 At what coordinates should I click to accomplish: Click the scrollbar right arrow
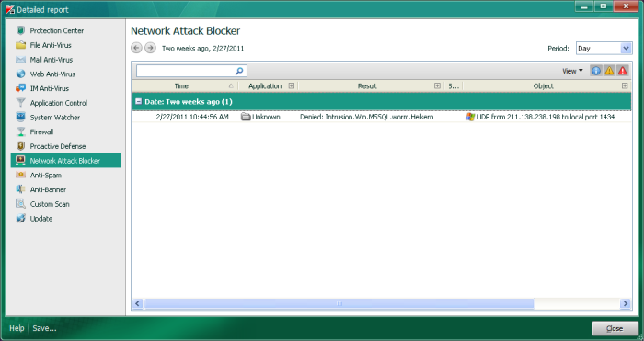[625, 303]
